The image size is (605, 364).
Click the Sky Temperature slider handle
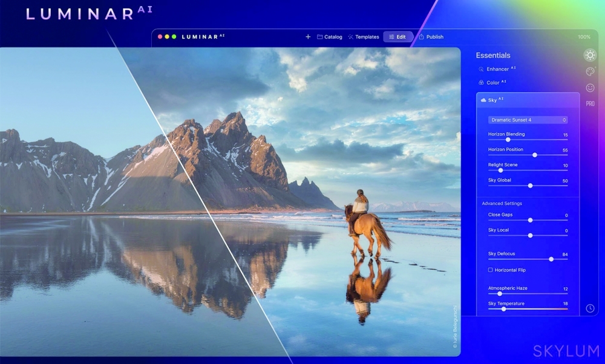503,309
